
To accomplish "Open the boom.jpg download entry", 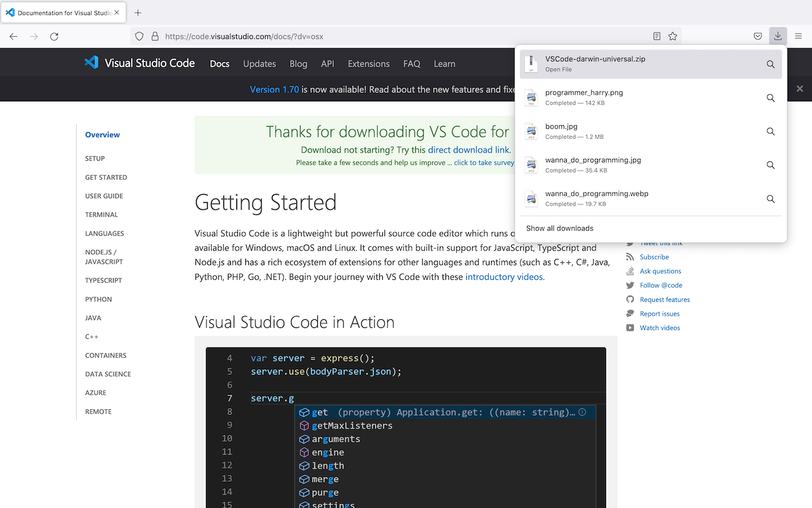I will (x=651, y=131).
